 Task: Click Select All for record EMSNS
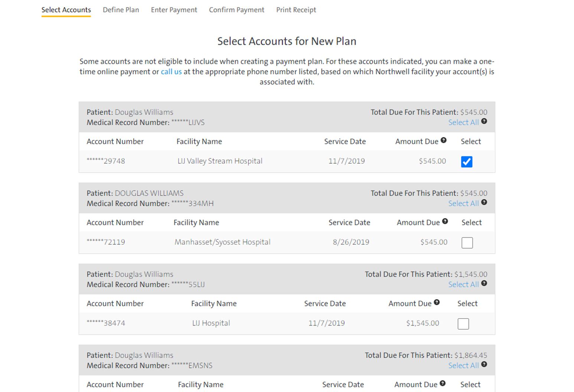click(x=463, y=366)
